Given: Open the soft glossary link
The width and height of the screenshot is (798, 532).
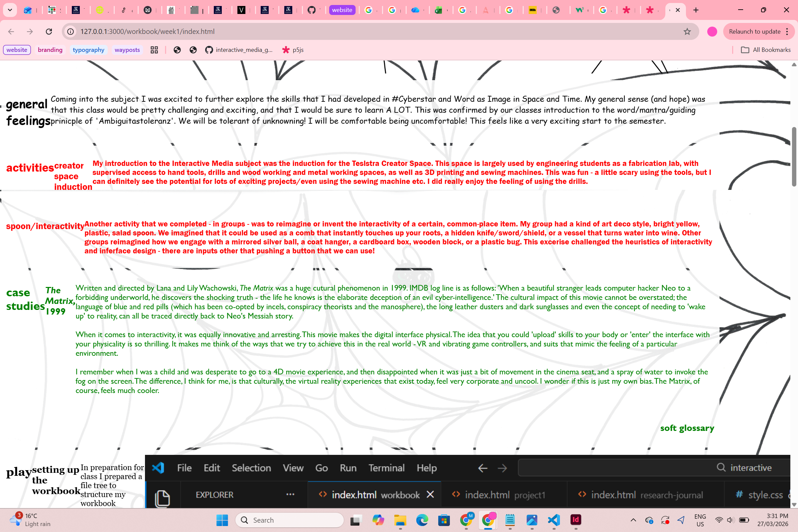Looking at the screenshot, I should point(687,428).
